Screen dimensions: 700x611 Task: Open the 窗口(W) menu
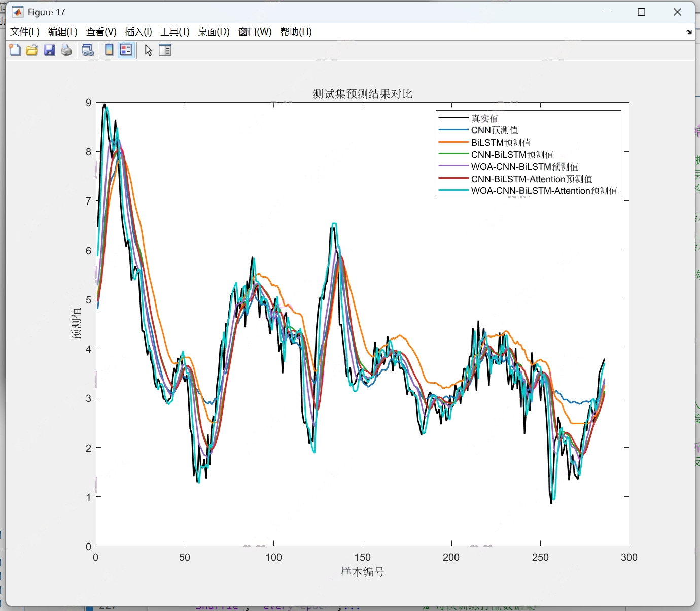[x=255, y=32]
